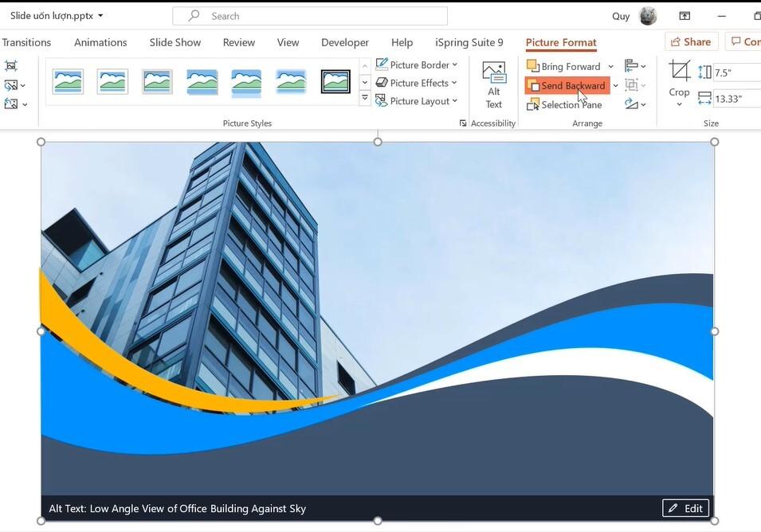
Task: Open the Picture Styles dialog launcher
Action: point(462,123)
